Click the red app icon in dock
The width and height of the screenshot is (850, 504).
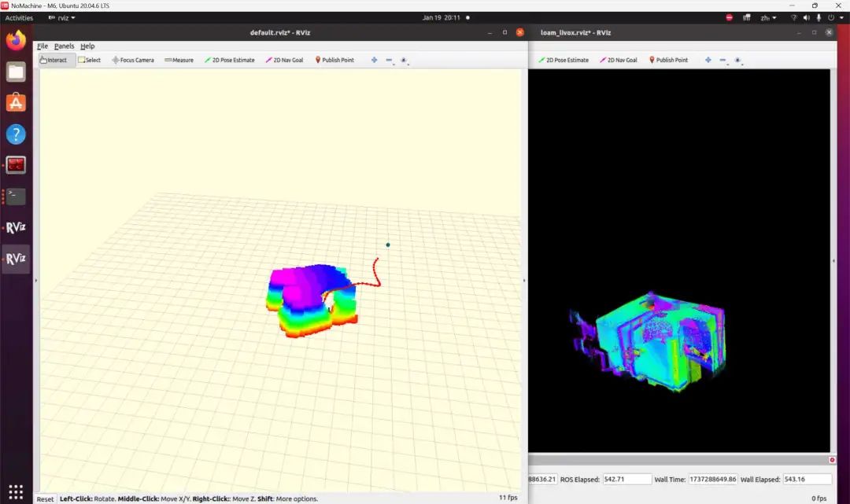16,165
